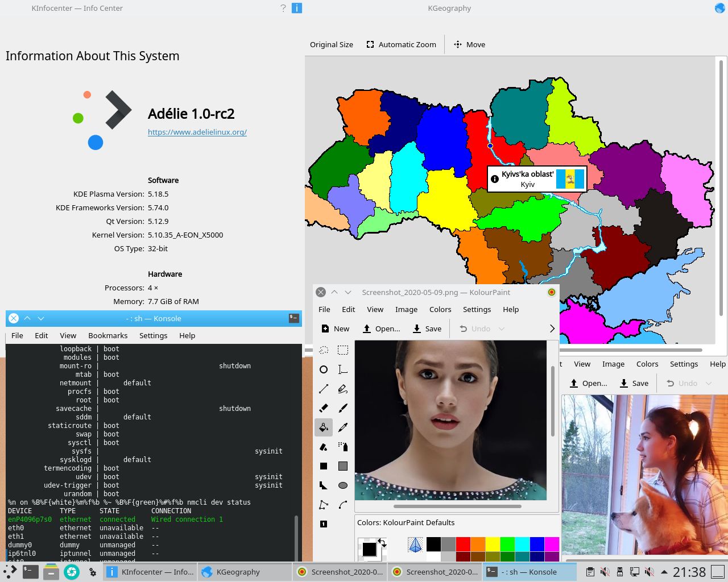Expand KolourPaint toolbar overflow chevron
728x582 pixels.
coord(552,329)
